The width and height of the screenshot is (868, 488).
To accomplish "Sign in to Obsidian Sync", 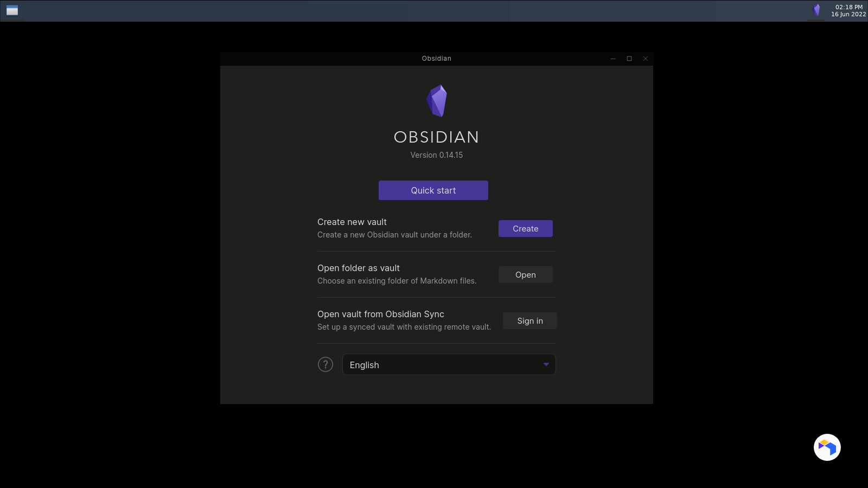I will 530,321.
